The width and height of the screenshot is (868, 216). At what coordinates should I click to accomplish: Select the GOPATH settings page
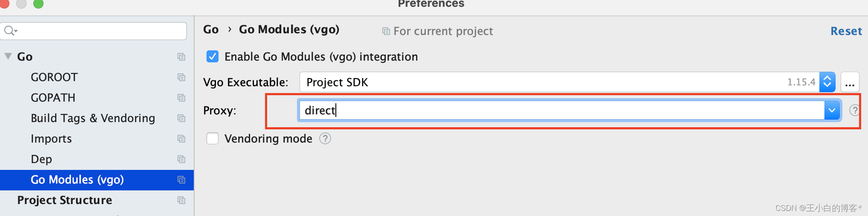pyautogui.click(x=53, y=98)
